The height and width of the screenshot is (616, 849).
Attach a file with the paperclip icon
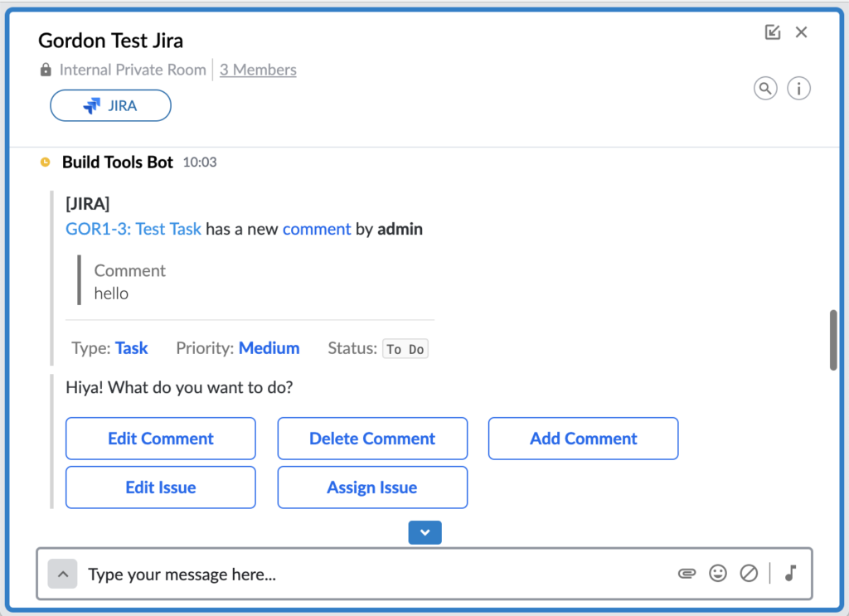[686, 573]
